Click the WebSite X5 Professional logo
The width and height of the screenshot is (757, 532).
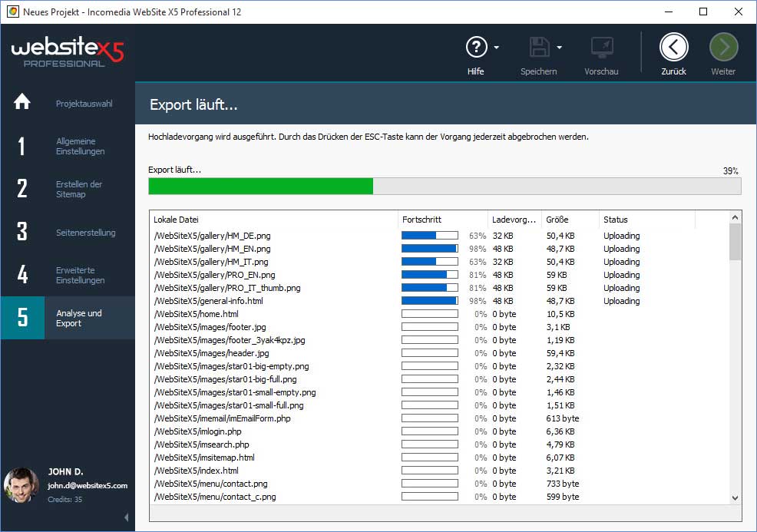pyautogui.click(x=67, y=52)
